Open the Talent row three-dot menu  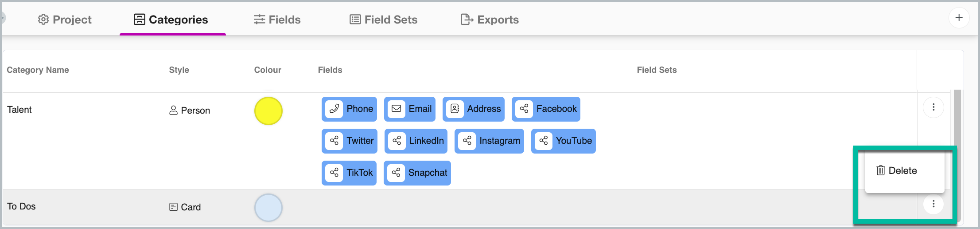point(933,107)
